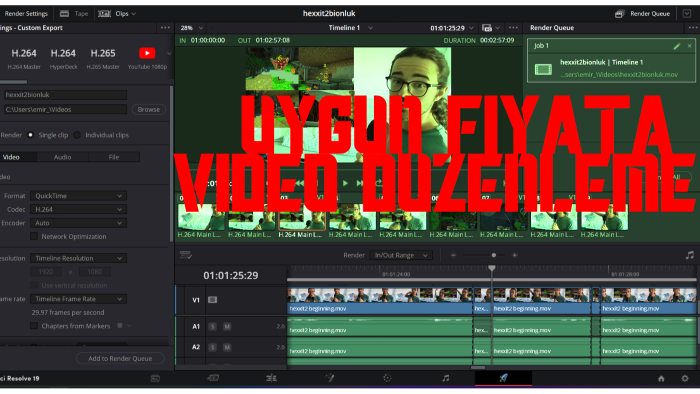
Task: Open the Encoder dropdown showing Auto
Action: (79, 223)
